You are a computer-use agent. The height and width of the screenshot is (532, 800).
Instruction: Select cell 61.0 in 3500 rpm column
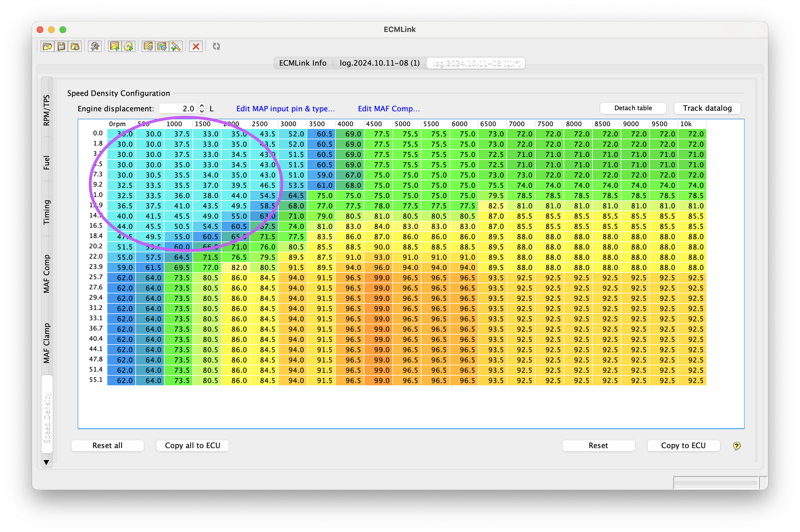coord(321,185)
